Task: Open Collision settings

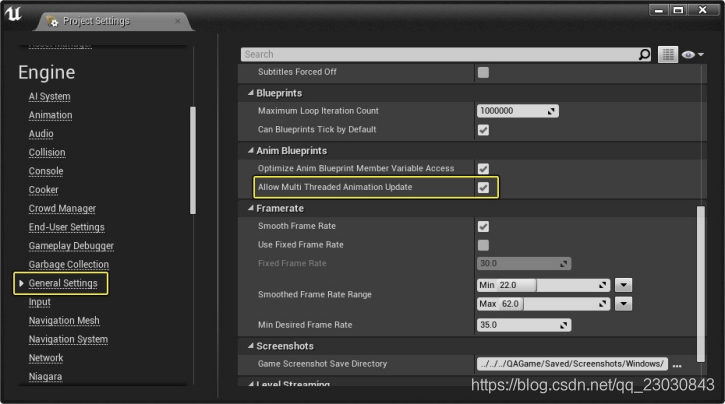Action: click(x=47, y=152)
